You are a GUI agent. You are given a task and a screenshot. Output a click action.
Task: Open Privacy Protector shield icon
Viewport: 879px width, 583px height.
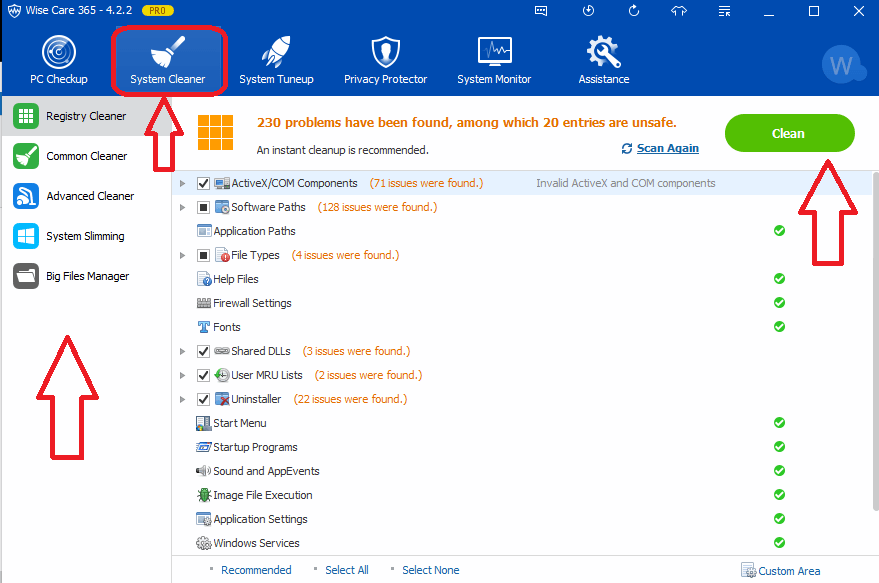(x=386, y=52)
